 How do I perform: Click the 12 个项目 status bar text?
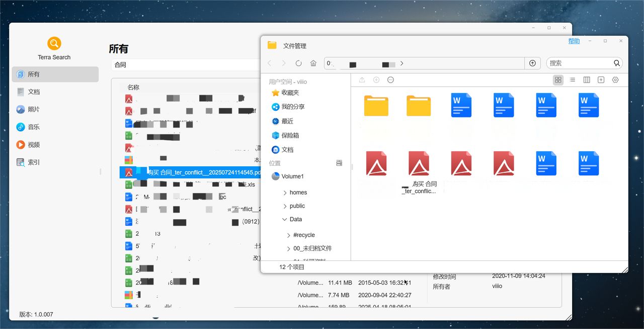292,267
